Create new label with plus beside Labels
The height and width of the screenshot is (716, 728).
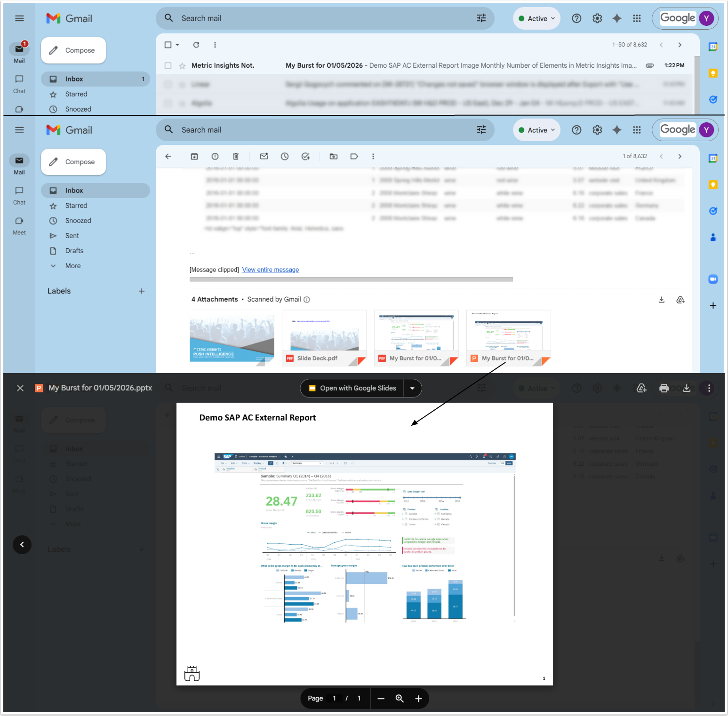pos(142,291)
